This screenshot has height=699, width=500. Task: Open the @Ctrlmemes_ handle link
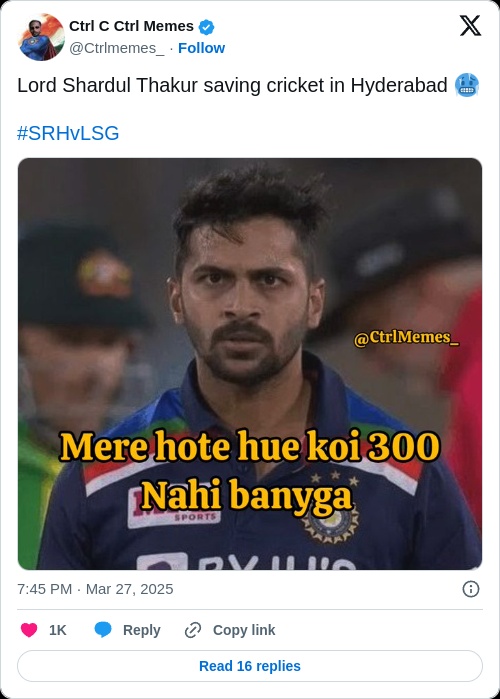coord(117,48)
